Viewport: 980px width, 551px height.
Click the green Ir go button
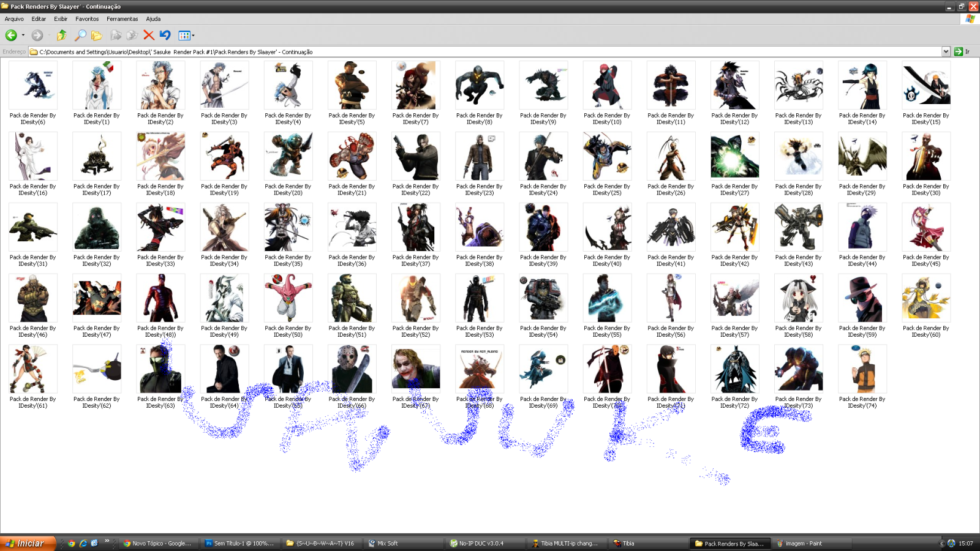click(x=962, y=51)
